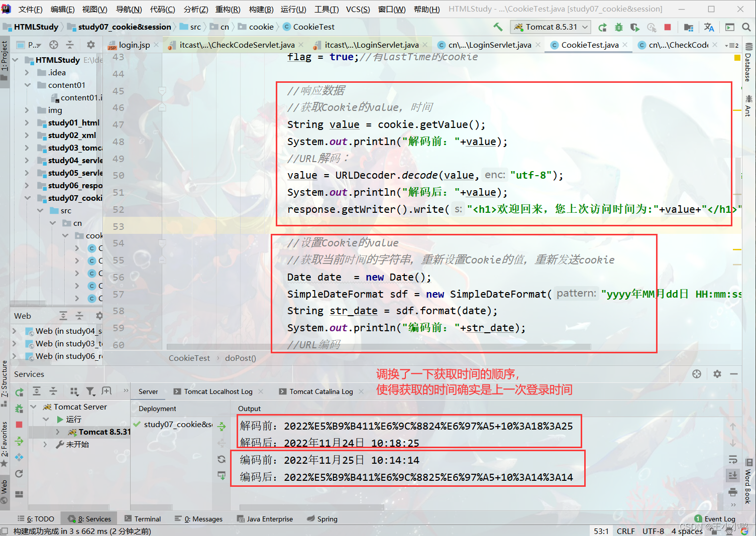Open Project Structure from the main toolbar
756x536 pixels.
[689, 27]
